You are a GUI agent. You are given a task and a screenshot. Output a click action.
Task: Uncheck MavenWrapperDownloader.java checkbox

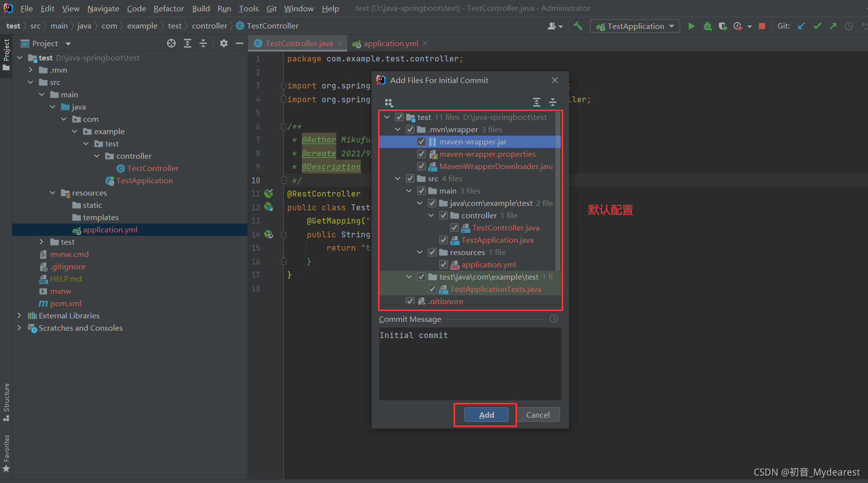click(421, 166)
